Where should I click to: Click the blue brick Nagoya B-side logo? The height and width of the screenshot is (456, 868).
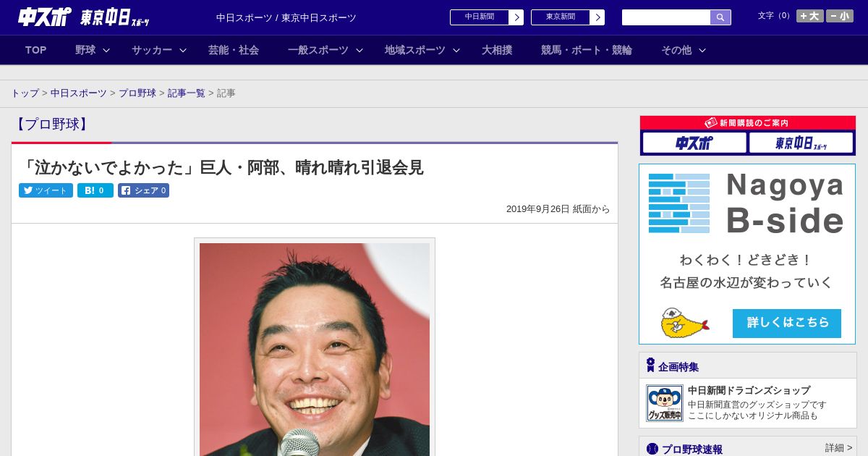coord(679,203)
